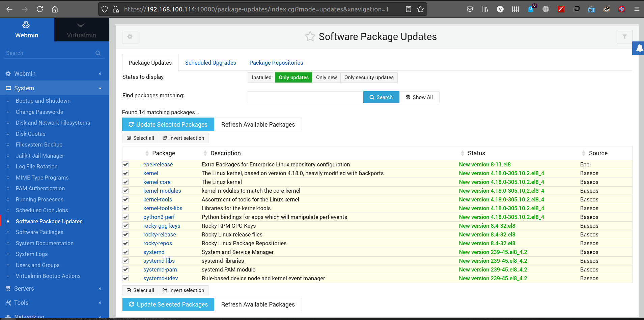Image resolution: width=644 pixels, height=320 pixels.
Task: Click the filter funnel icon
Action: [624, 37]
